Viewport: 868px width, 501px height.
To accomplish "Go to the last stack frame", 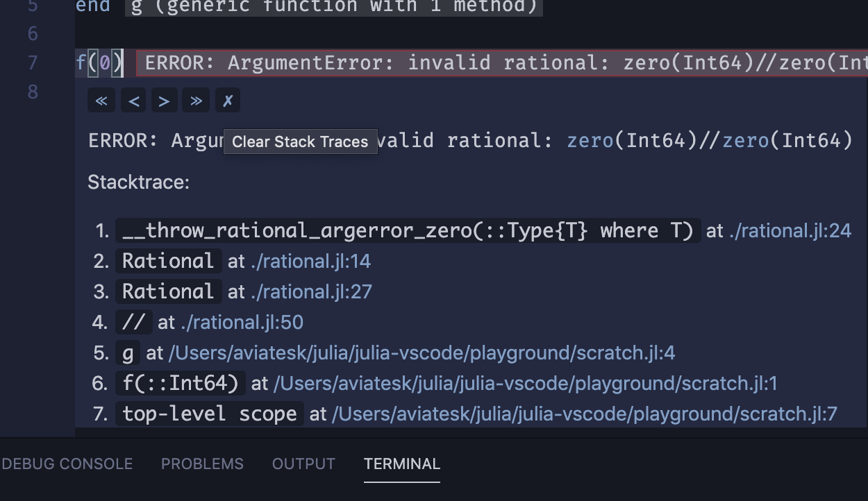I will 195,100.
